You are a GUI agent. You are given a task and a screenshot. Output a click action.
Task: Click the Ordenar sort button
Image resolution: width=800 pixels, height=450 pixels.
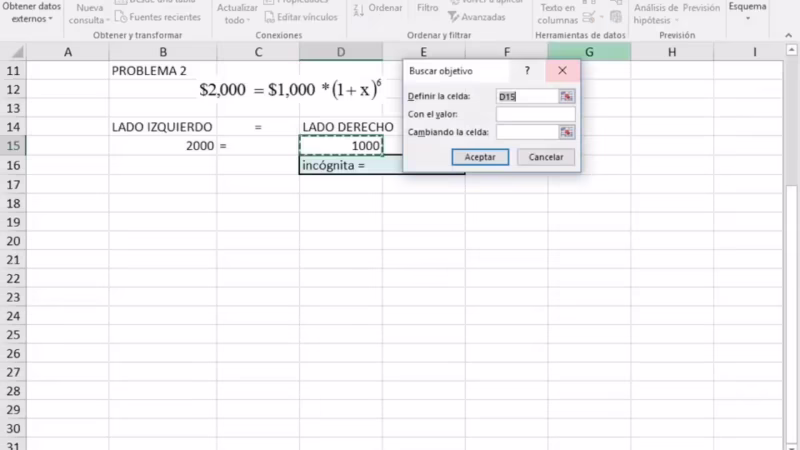pyautogui.click(x=378, y=8)
